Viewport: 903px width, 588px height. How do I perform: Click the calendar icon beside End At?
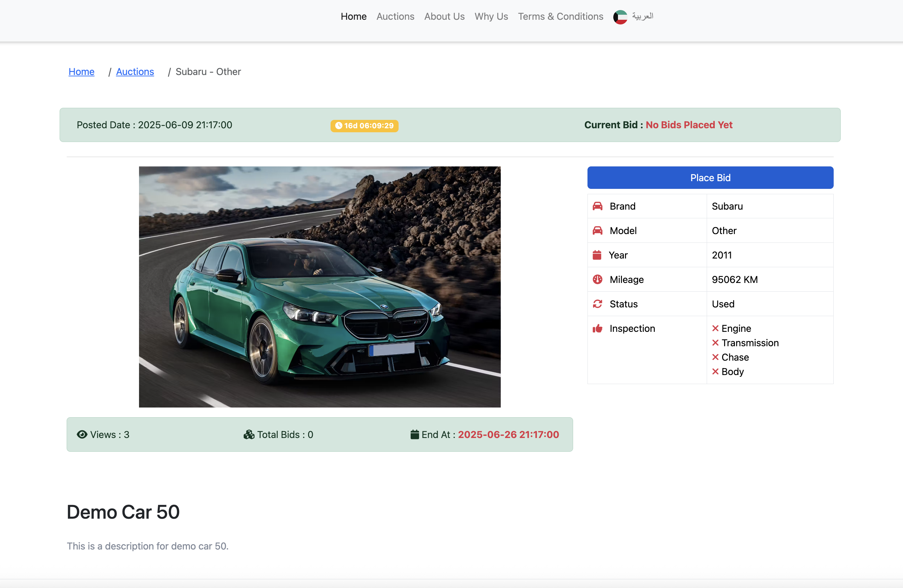414,434
